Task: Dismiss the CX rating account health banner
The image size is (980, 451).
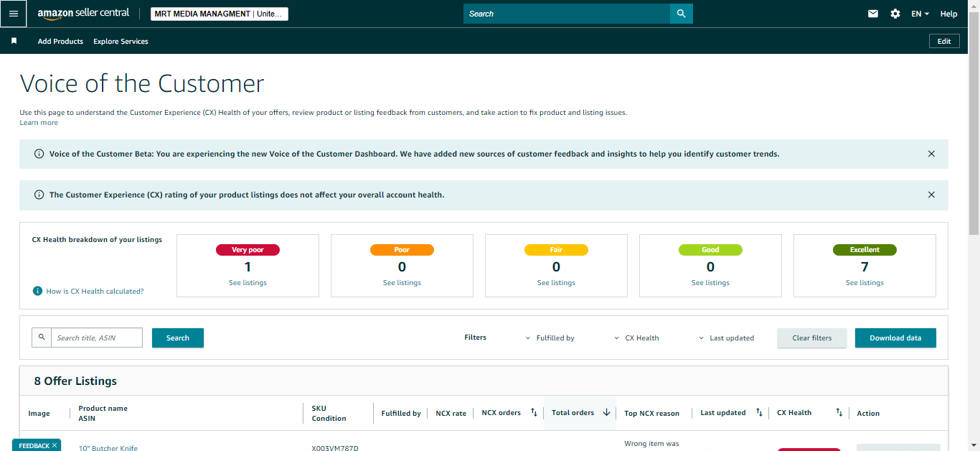Action: (x=931, y=195)
